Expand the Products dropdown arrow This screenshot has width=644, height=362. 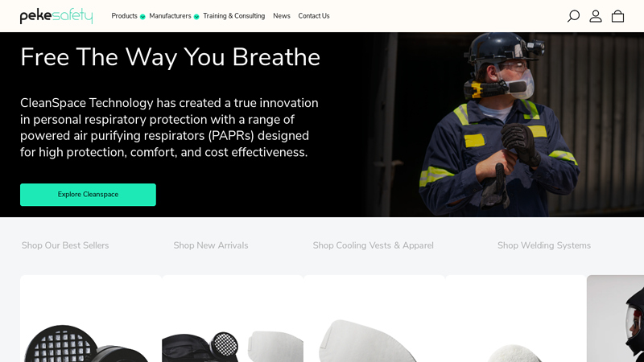[142, 17]
